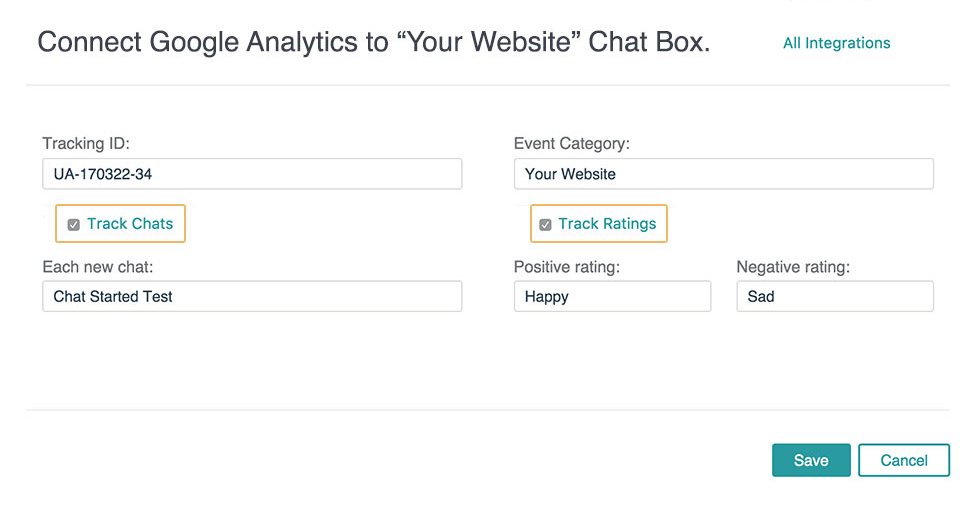
Task: Click the Track Ratings label text
Action: (607, 224)
